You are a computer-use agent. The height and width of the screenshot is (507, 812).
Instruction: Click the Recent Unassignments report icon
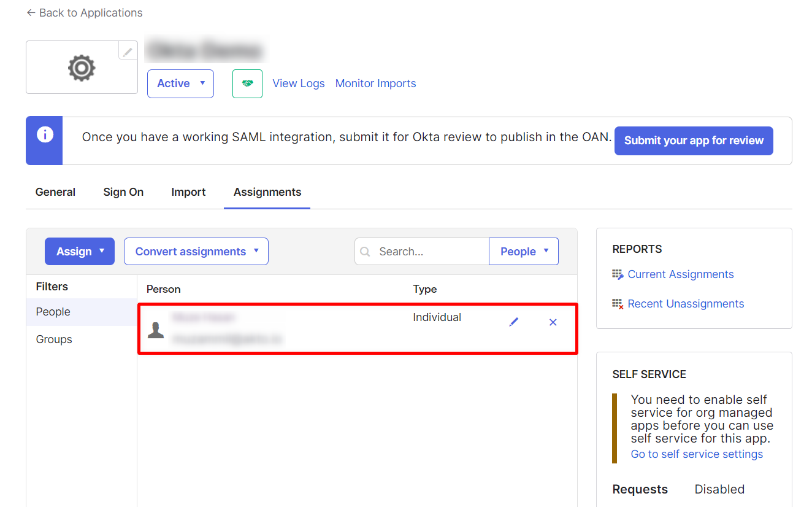coord(618,304)
